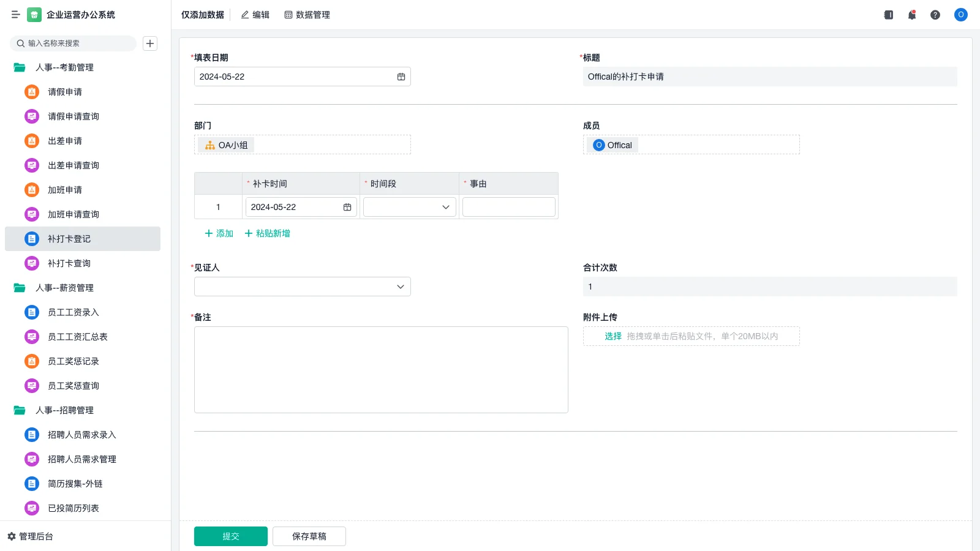Click the 保存草稿 button
The height and width of the screenshot is (551, 980).
tap(309, 536)
